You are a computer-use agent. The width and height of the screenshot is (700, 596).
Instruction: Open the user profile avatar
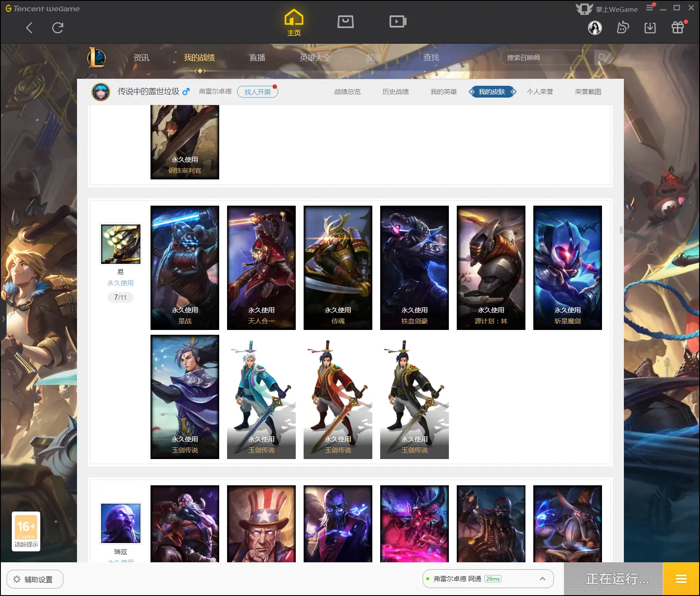595,28
